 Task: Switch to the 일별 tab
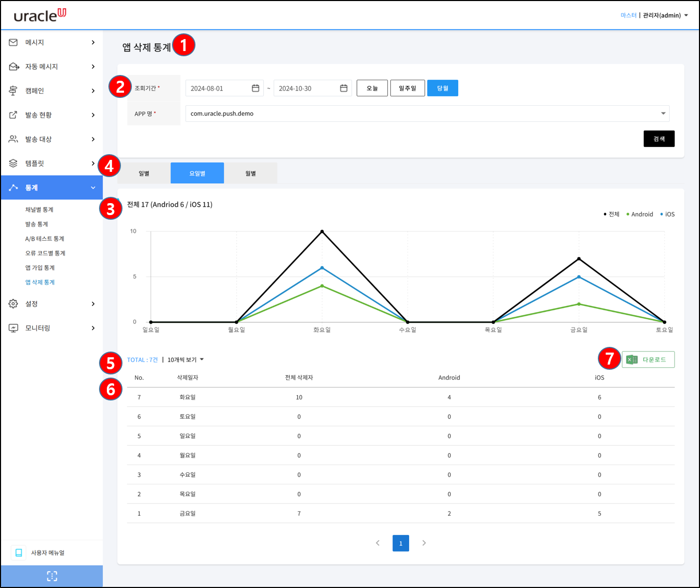tap(144, 173)
